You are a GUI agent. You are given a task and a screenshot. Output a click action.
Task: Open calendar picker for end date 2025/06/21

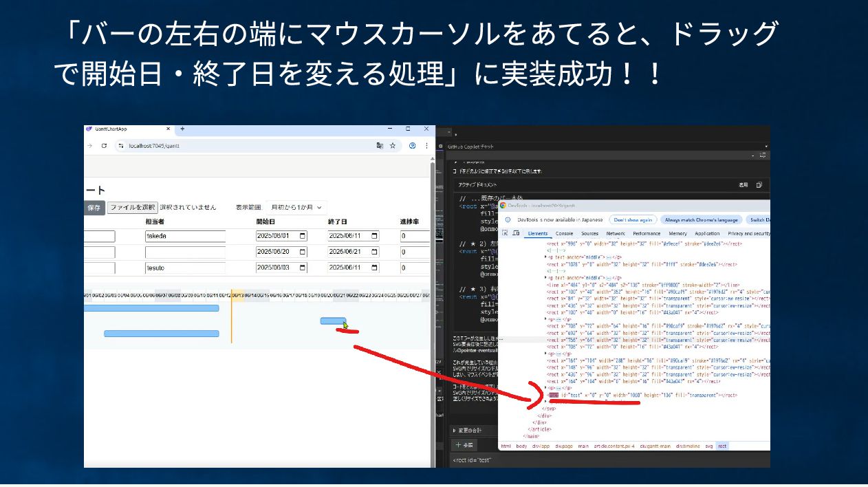(x=374, y=252)
